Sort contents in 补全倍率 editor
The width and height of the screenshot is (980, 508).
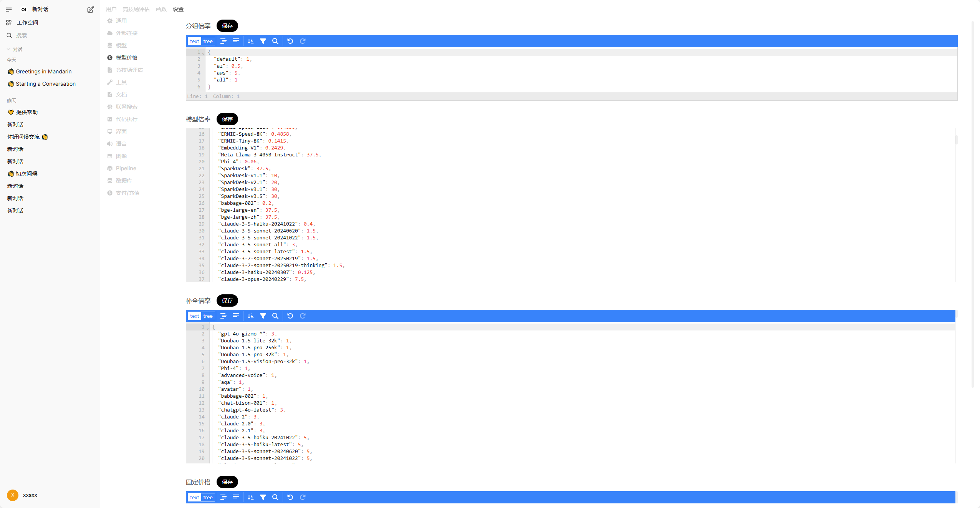coord(251,316)
